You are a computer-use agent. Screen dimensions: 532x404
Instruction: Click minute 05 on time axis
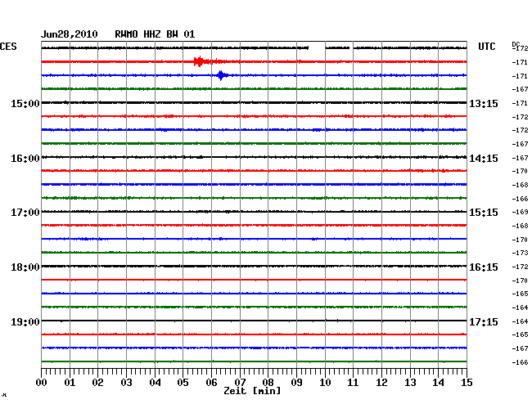click(x=183, y=383)
